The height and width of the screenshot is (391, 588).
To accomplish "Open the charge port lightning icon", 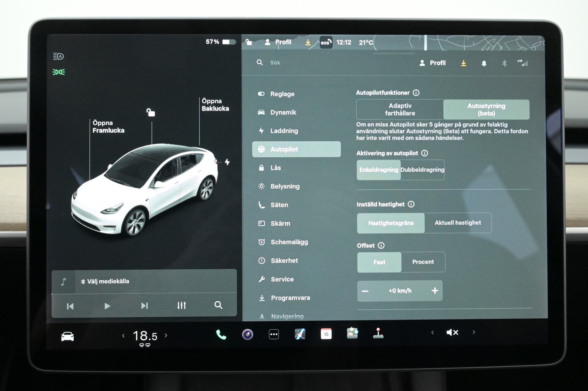I will click(x=227, y=162).
